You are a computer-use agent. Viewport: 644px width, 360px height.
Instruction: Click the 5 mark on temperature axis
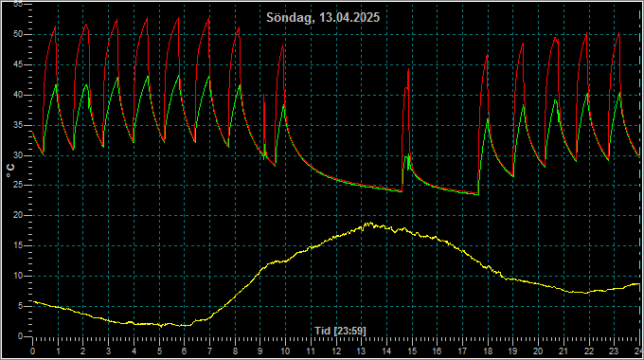(x=20, y=306)
